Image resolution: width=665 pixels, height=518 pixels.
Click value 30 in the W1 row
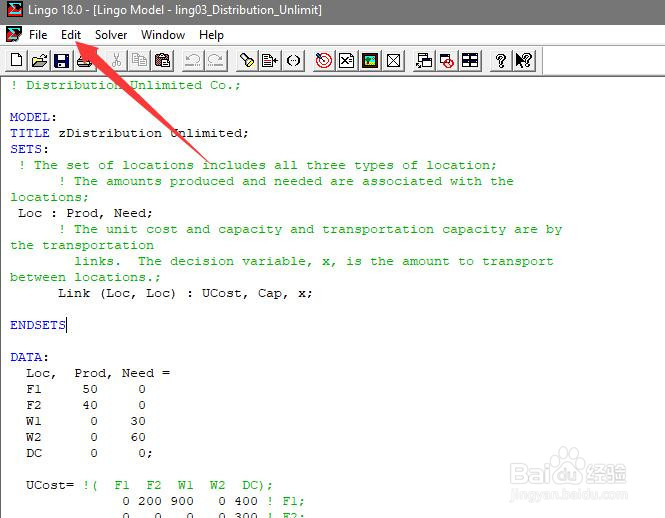(138, 421)
